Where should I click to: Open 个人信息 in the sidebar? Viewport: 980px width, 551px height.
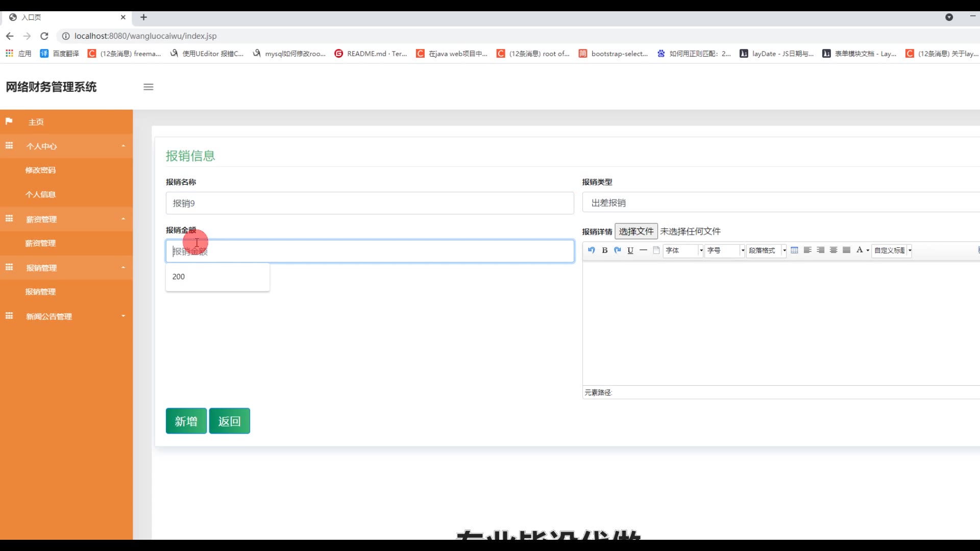pos(40,194)
